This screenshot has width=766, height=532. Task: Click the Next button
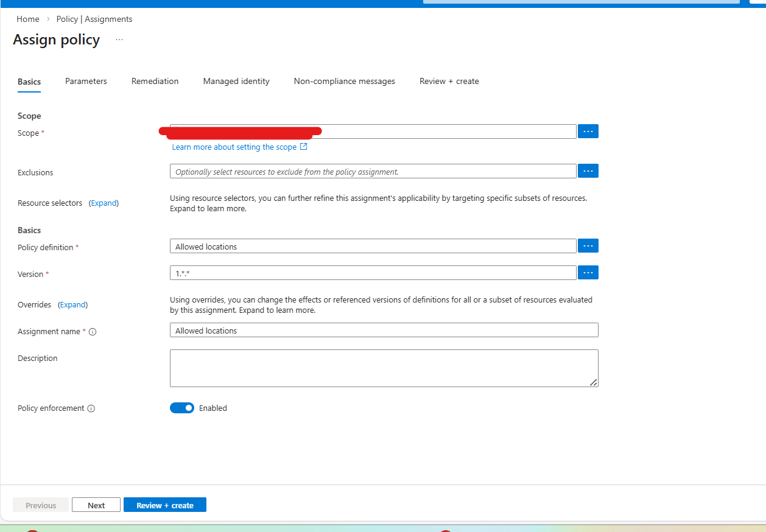pyautogui.click(x=96, y=505)
